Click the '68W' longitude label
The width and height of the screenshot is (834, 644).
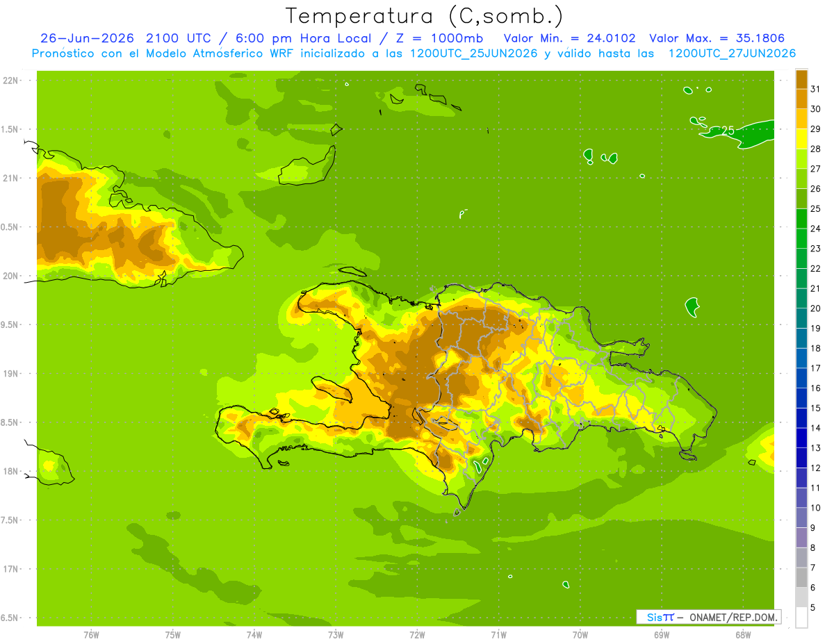click(x=743, y=635)
